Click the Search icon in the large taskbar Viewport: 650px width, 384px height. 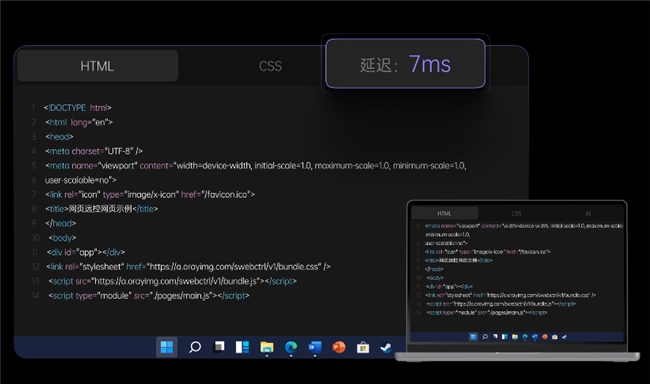click(195, 347)
